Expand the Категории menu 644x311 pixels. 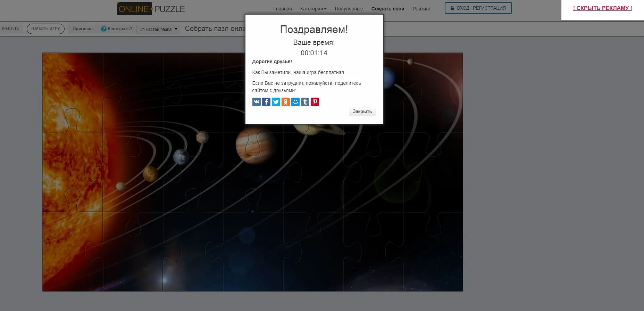click(313, 9)
